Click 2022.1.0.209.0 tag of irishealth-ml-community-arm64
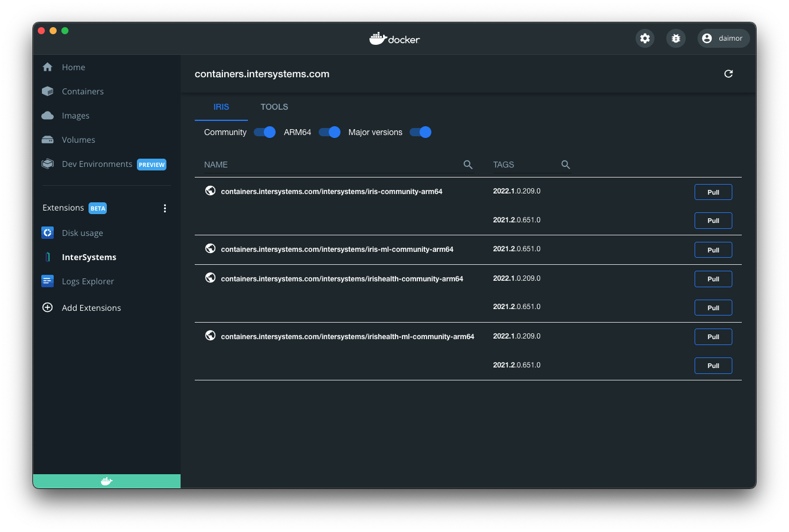Viewport: 789px width, 532px height. [517, 336]
